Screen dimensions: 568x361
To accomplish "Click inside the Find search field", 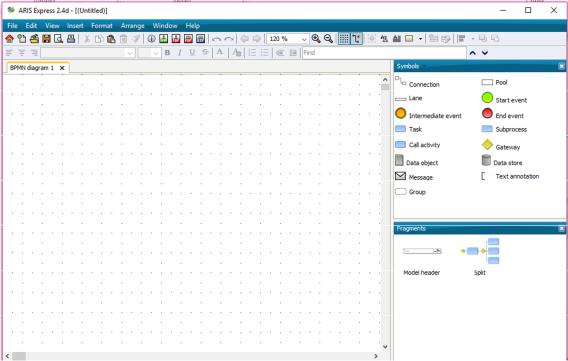I will coord(384,53).
